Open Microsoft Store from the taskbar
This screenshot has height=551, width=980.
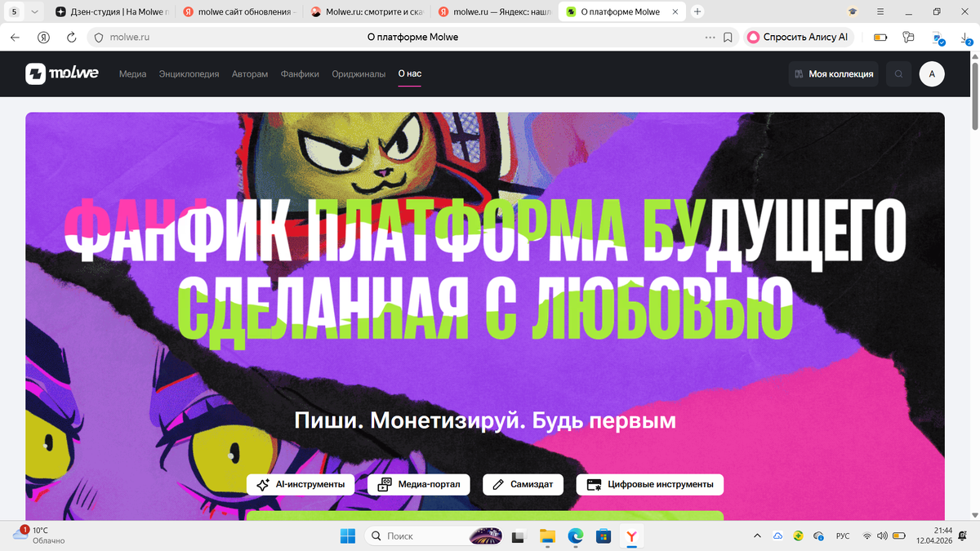tap(604, 536)
